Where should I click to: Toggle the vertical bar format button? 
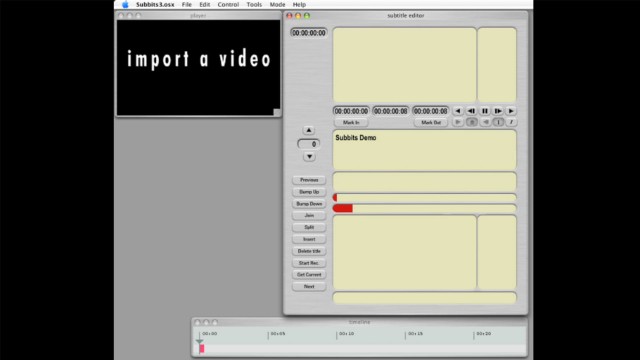(498, 122)
